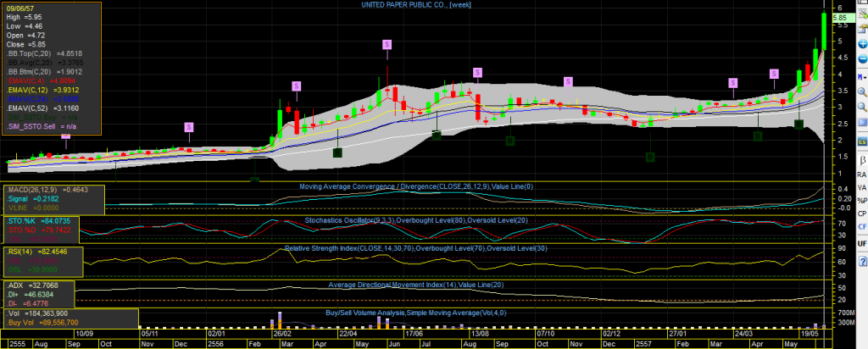Open the Ls tool in right toolbar

coord(862,142)
